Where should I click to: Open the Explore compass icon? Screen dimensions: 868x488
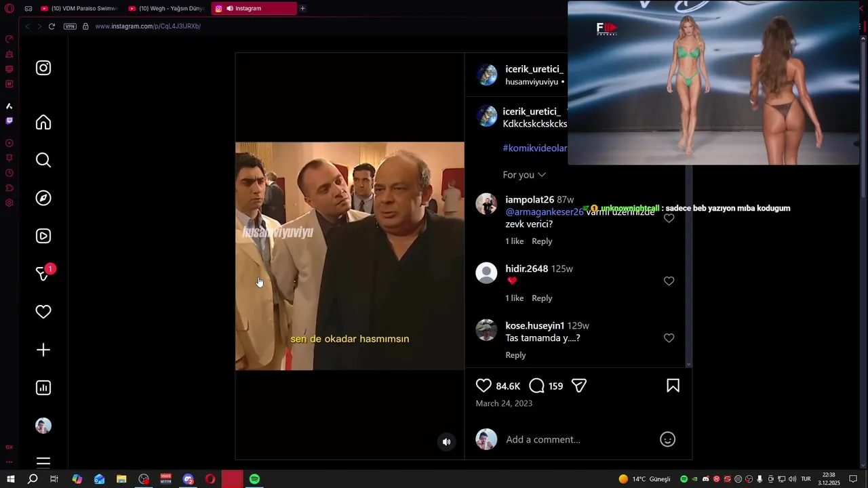[x=43, y=198]
